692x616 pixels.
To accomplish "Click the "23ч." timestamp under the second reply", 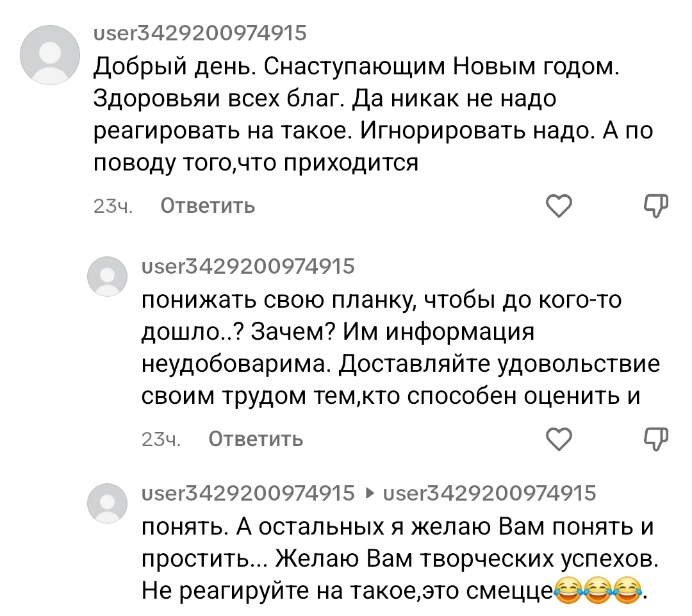I will pos(161,440).
